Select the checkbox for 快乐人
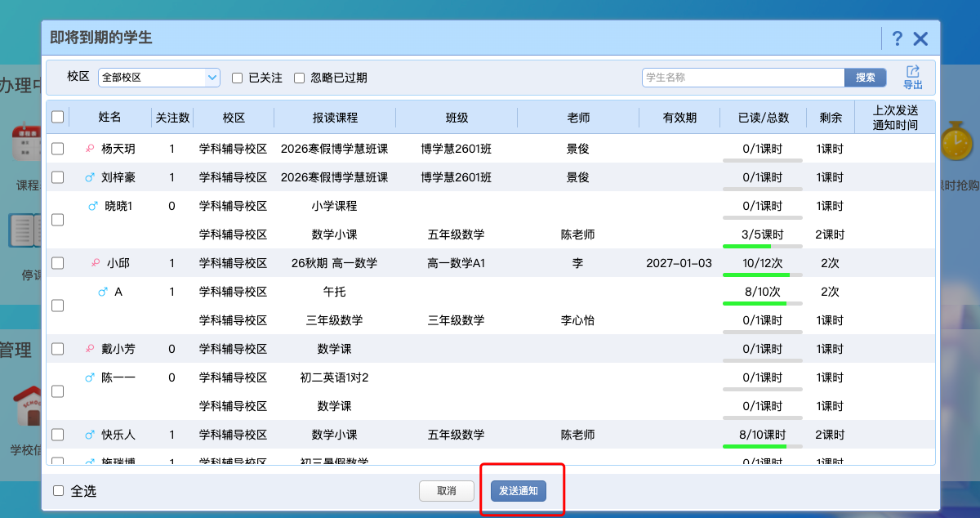 click(x=58, y=435)
